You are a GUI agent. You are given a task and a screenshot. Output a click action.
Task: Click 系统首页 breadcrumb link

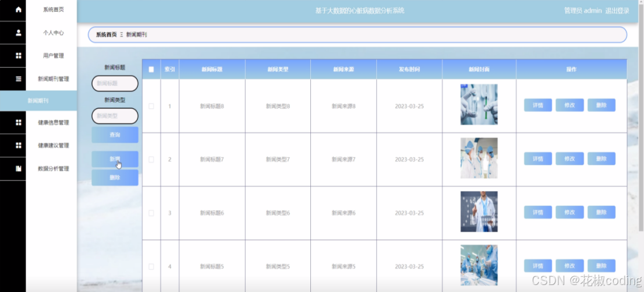[x=107, y=35]
